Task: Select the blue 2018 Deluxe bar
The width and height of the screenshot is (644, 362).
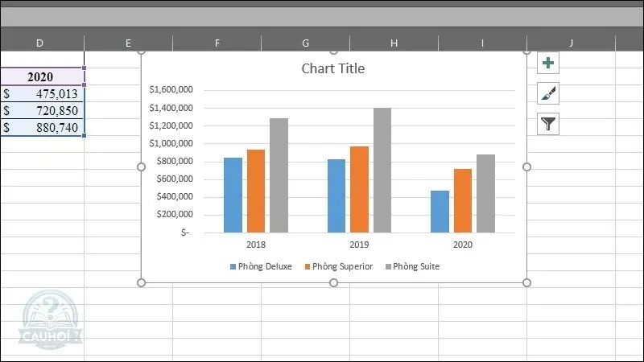Action: click(x=233, y=195)
